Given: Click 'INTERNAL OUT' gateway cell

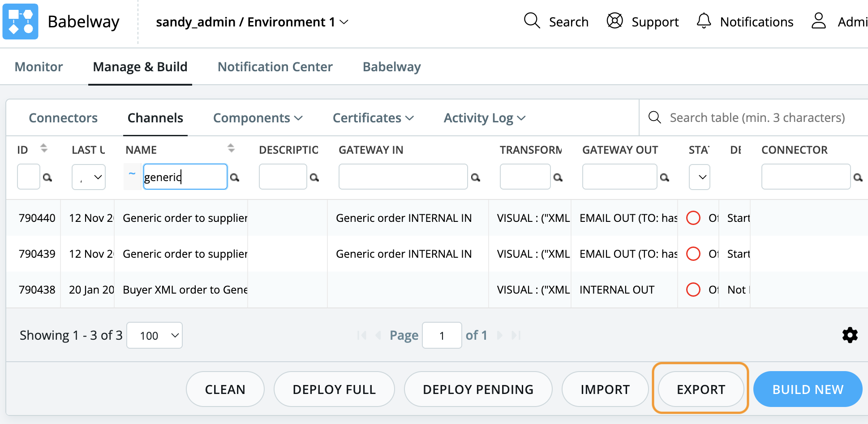Looking at the screenshot, I should click(617, 290).
